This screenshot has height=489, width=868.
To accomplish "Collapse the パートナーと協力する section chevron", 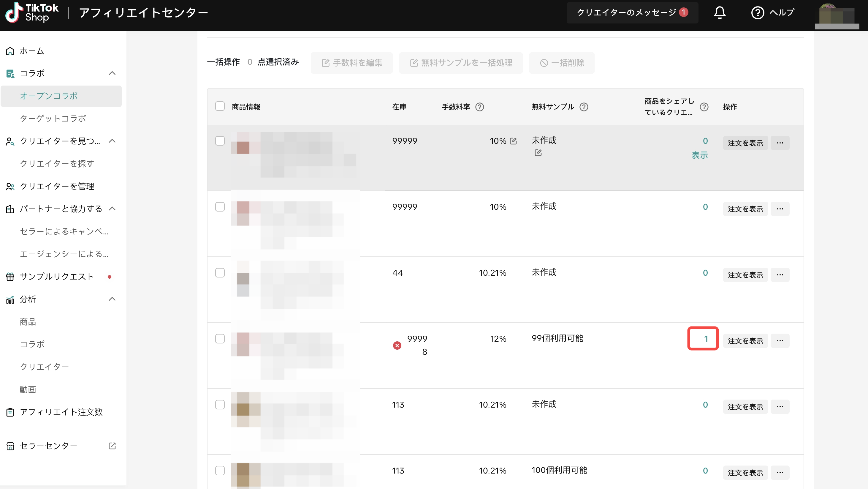I will point(112,209).
